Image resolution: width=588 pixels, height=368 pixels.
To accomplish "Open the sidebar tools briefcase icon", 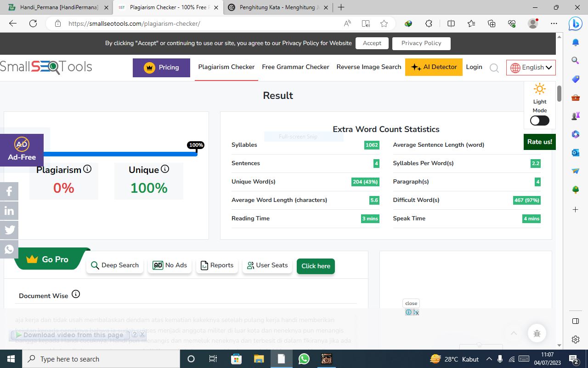I will coord(576,98).
